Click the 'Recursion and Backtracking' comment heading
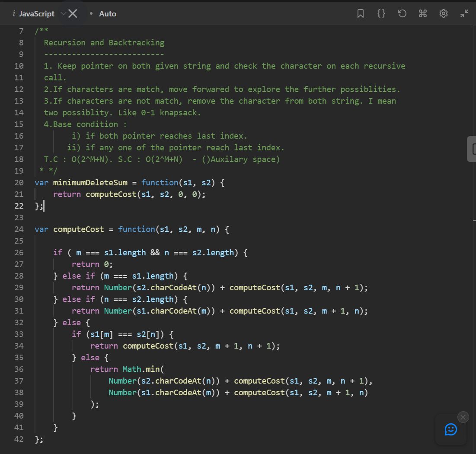The height and width of the screenshot is (454, 476). pyautogui.click(x=104, y=43)
